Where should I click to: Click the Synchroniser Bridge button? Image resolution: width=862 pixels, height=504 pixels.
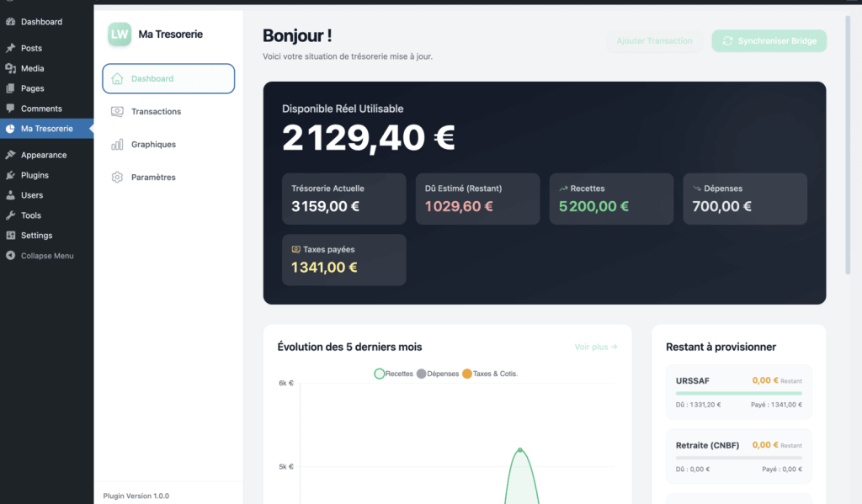click(769, 40)
